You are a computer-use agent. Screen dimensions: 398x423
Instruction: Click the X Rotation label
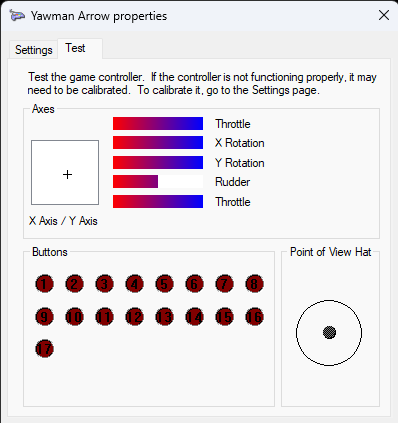coord(240,143)
